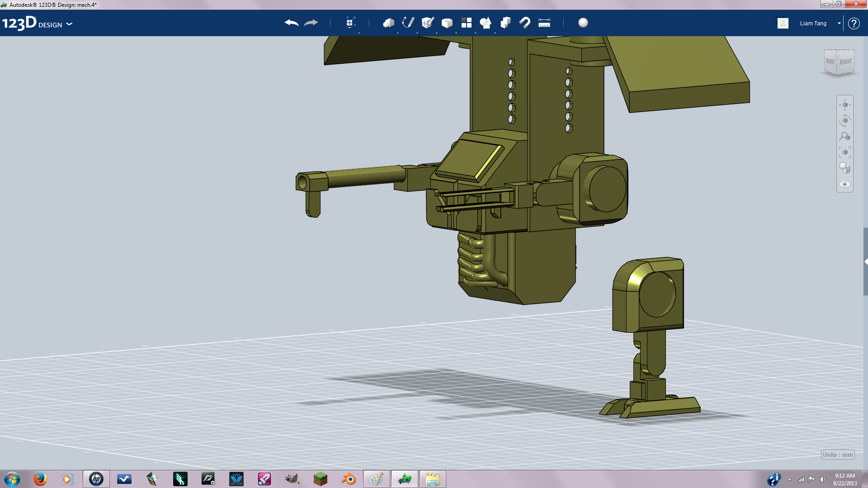Click the user profile avatar

click(x=783, y=23)
